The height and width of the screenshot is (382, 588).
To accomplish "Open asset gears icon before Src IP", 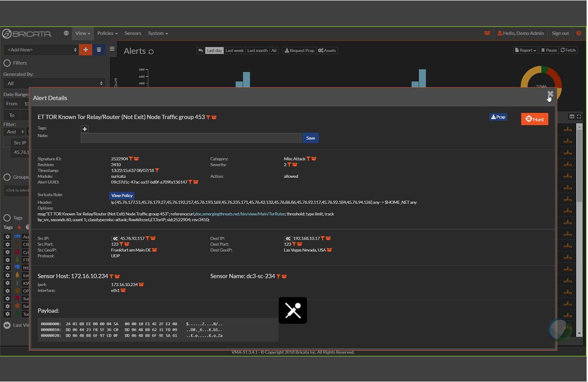I will pyautogui.click(x=115, y=239).
